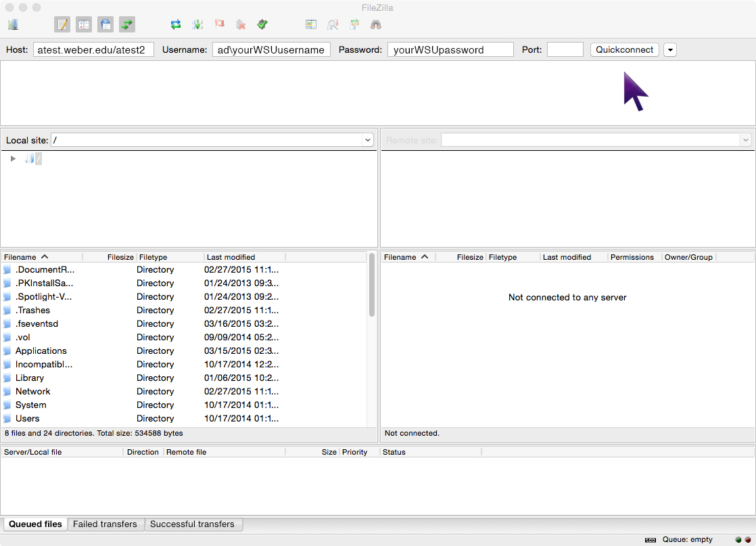756x546 pixels.
Task: Open the Local site path dropdown
Action: tap(368, 140)
